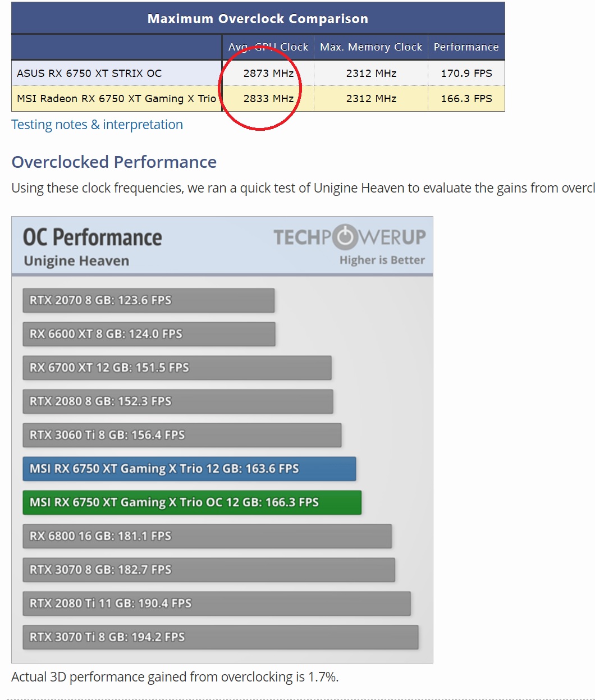Image resolution: width=595 pixels, height=700 pixels.
Task: Click the Performance column header
Action: click(466, 47)
